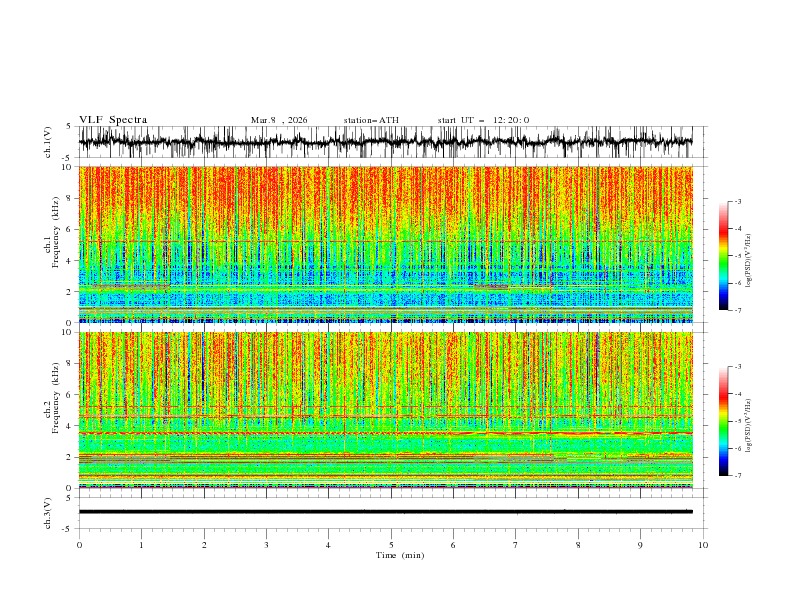The image size is (792, 612).
Task: Click the ch.1 voltage waveform trace
Action: [385, 142]
